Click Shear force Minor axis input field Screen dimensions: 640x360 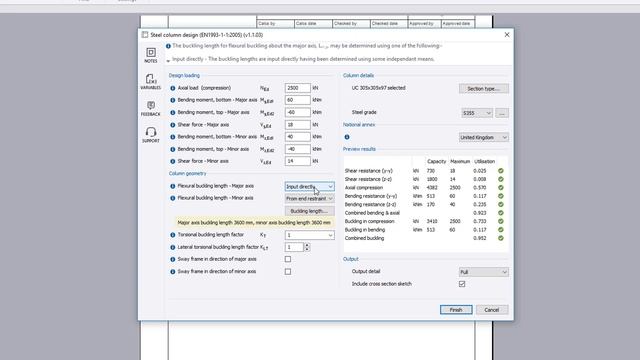298,161
